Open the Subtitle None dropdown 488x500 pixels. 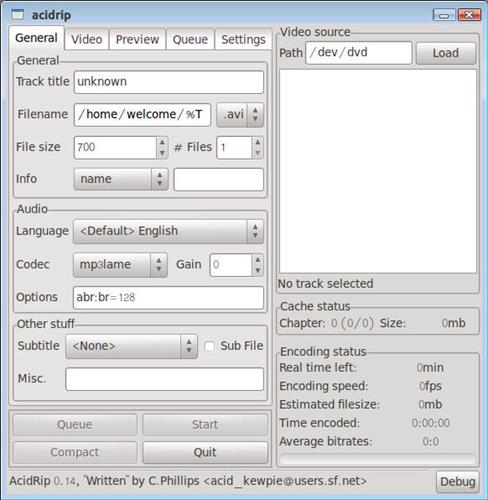click(132, 346)
